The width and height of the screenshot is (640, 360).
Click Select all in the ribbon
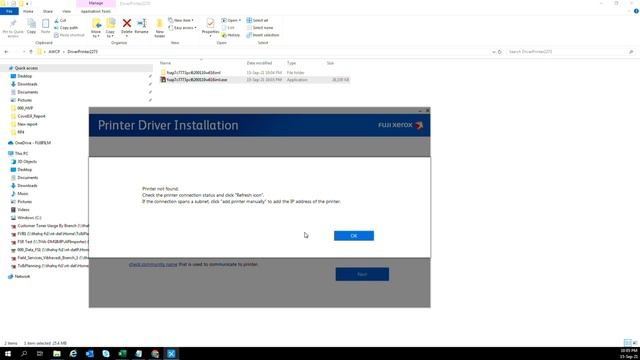(257, 20)
